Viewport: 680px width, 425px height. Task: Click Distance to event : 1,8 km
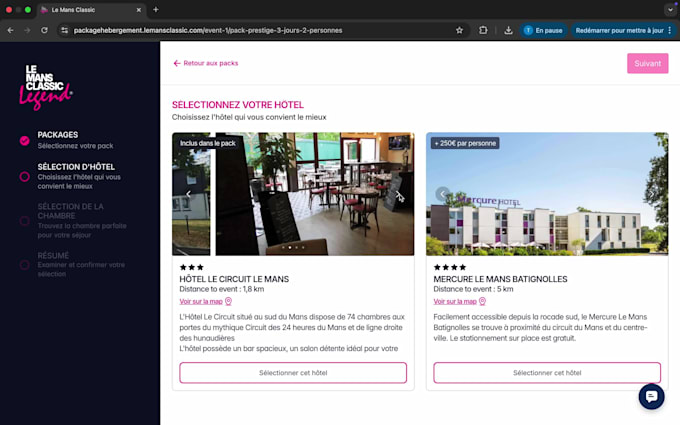[x=222, y=289]
